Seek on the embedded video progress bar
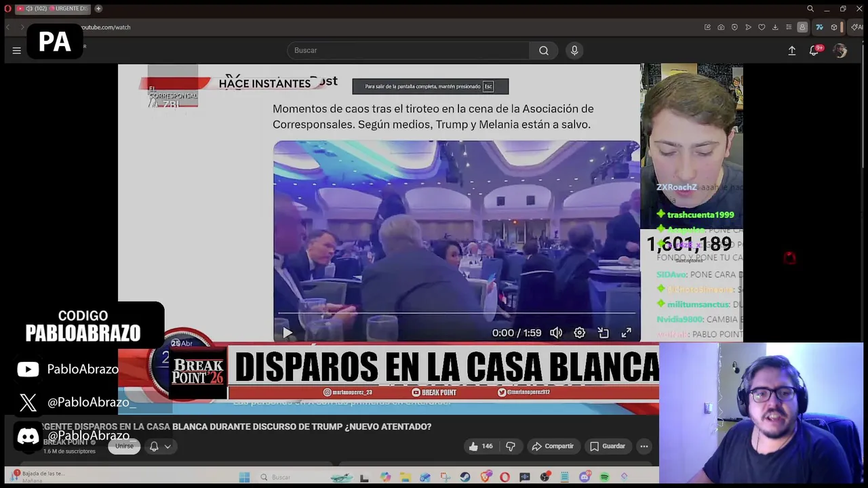 [456, 314]
